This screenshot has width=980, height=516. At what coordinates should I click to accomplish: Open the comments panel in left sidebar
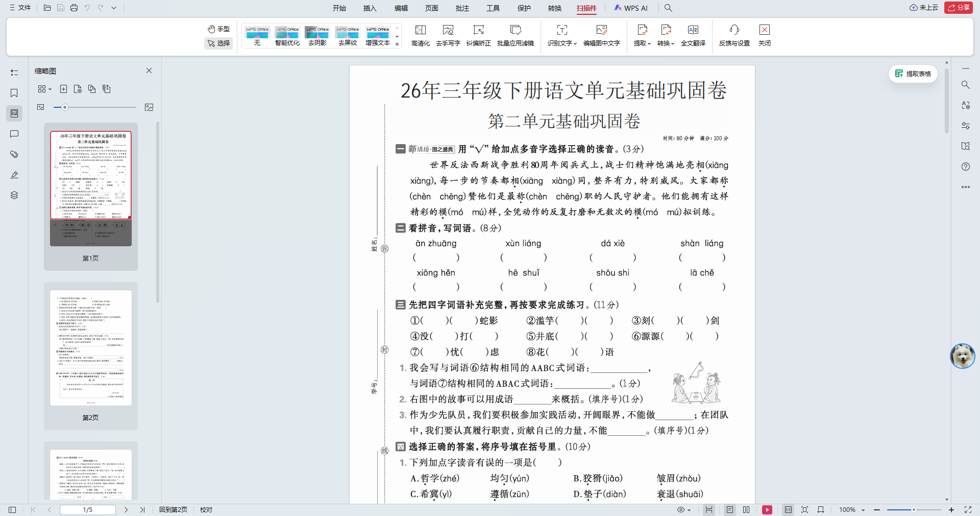click(14, 134)
